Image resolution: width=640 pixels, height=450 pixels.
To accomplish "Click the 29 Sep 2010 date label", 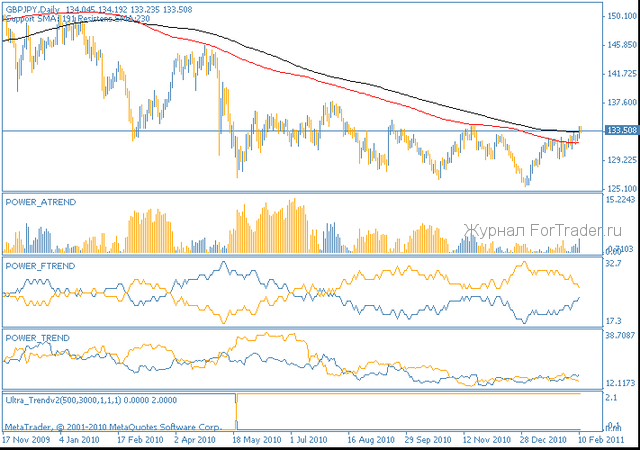I will [428, 440].
